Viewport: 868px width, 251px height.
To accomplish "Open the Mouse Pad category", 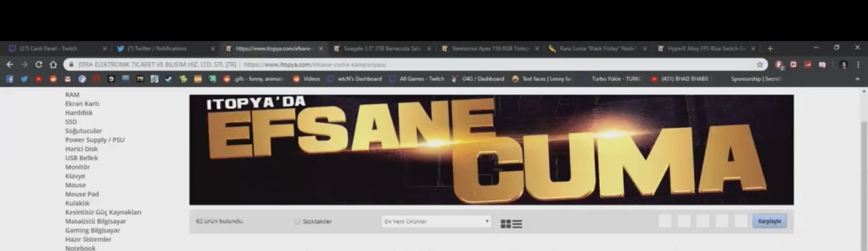I will point(82,194).
